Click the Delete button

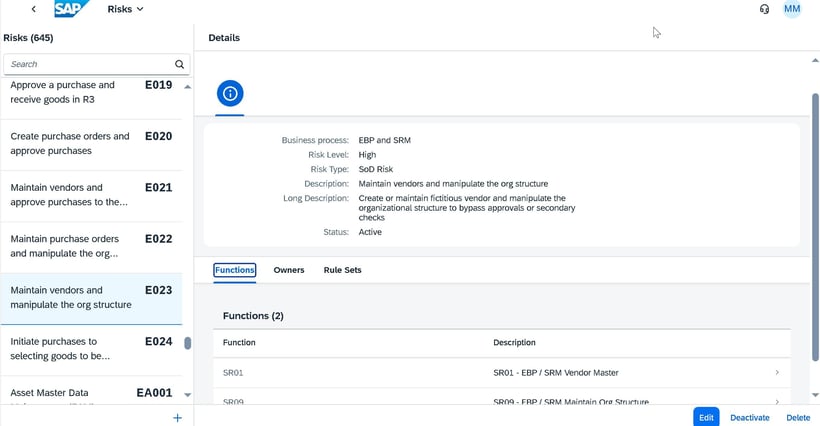(798, 418)
